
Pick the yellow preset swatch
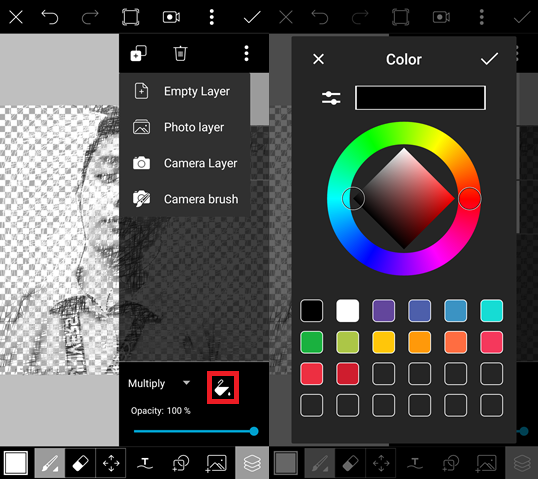(x=384, y=342)
